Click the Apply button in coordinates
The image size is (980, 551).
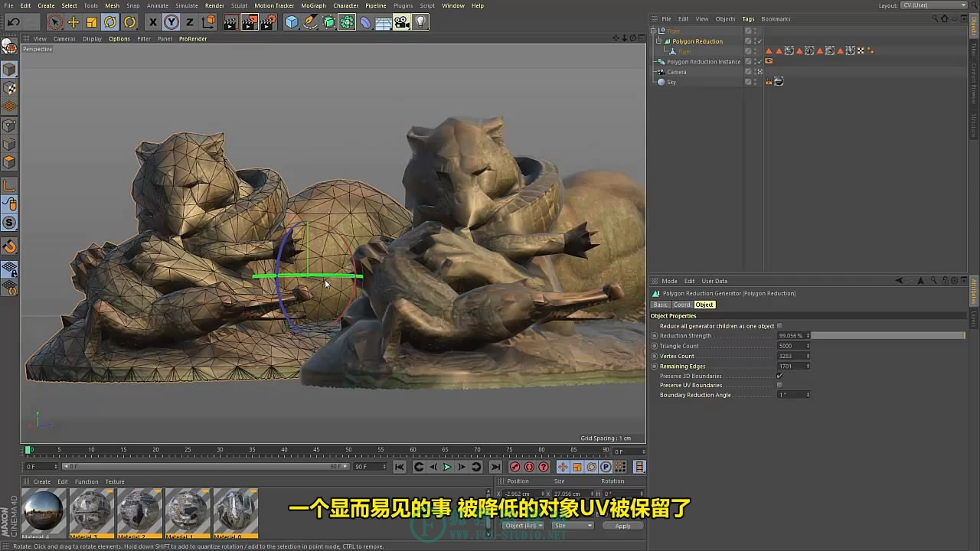tap(622, 526)
